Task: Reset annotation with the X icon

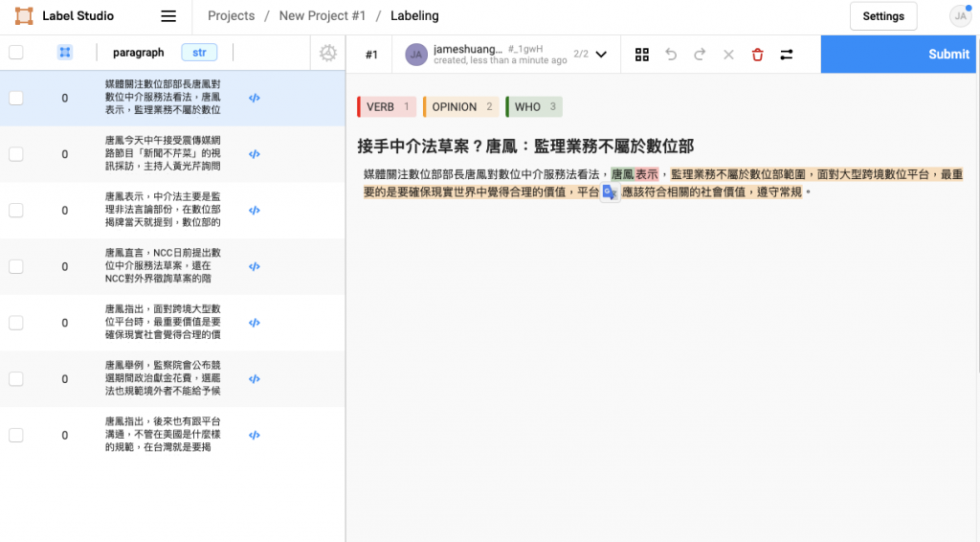Action: (728, 55)
